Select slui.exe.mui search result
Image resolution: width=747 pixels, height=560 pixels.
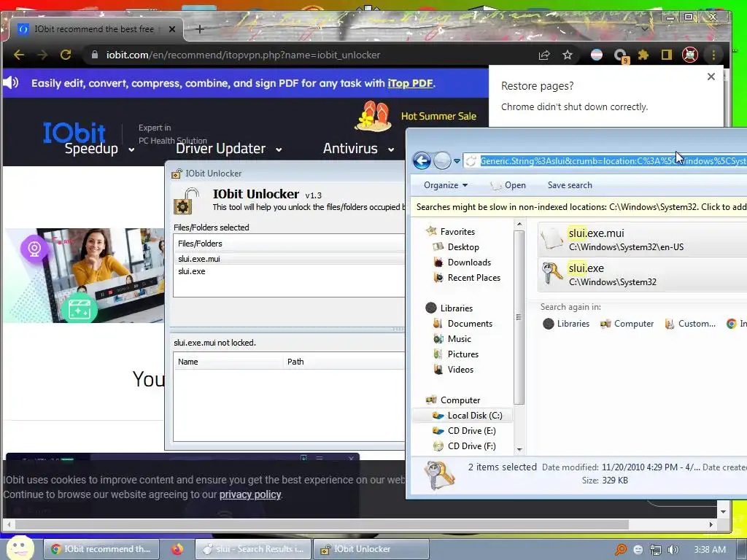[x=642, y=239]
